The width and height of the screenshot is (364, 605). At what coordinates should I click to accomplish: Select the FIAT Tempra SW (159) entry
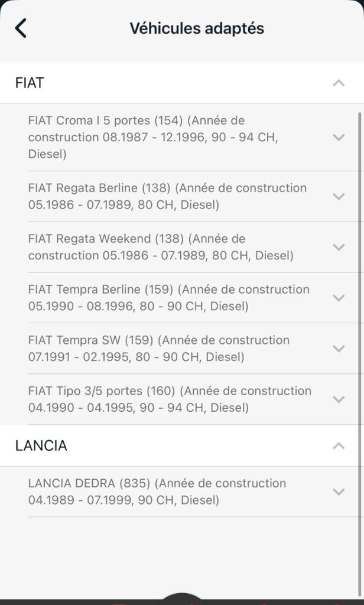tap(158, 349)
